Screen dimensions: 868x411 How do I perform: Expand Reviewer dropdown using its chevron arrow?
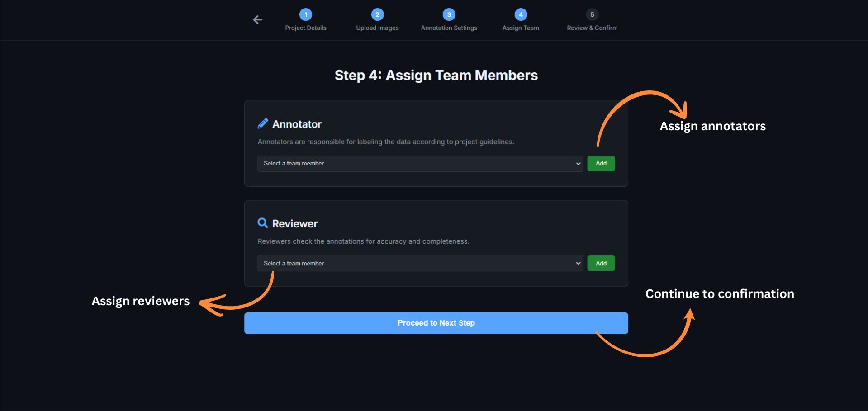coord(578,263)
